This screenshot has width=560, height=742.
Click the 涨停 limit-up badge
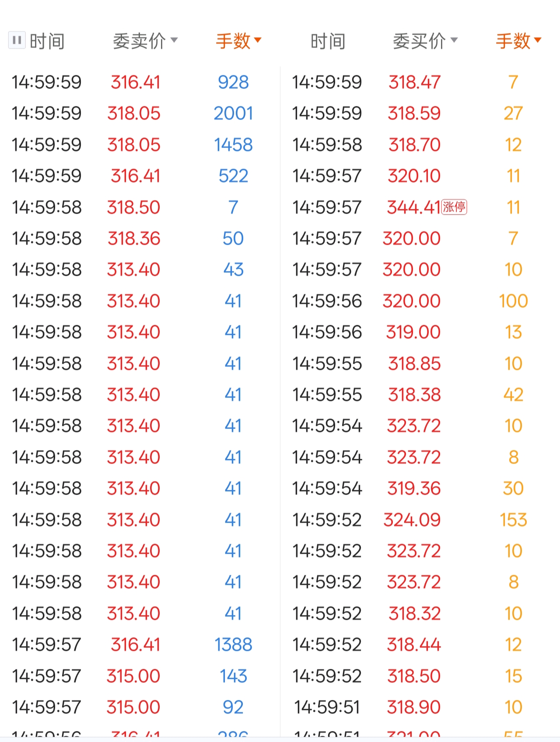pyautogui.click(x=454, y=207)
